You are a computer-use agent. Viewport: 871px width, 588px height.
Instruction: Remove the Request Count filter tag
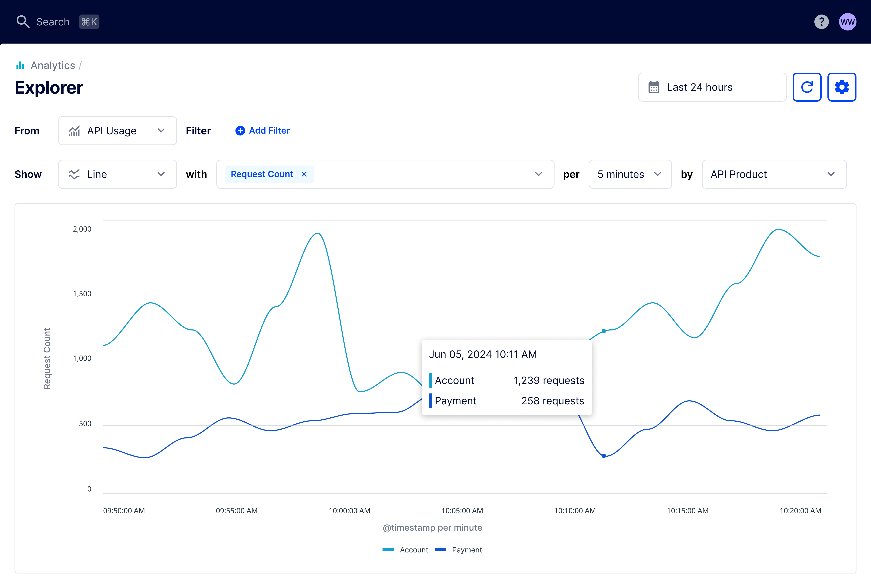pos(304,174)
